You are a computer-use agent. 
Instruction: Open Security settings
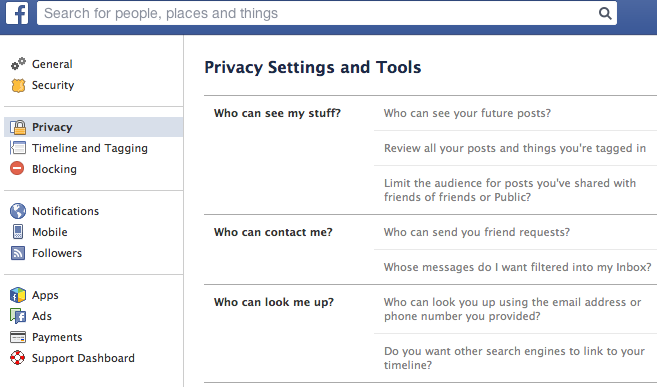pos(53,85)
